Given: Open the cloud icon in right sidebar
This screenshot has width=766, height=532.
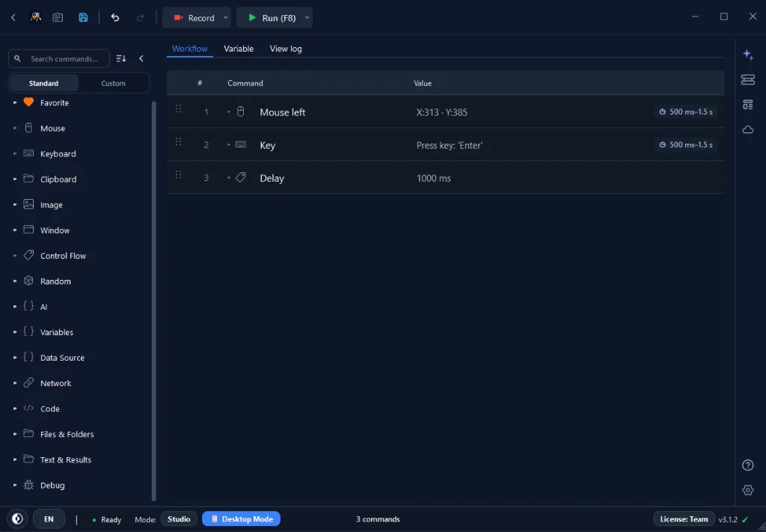Looking at the screenshot, I should coord(748,129).
